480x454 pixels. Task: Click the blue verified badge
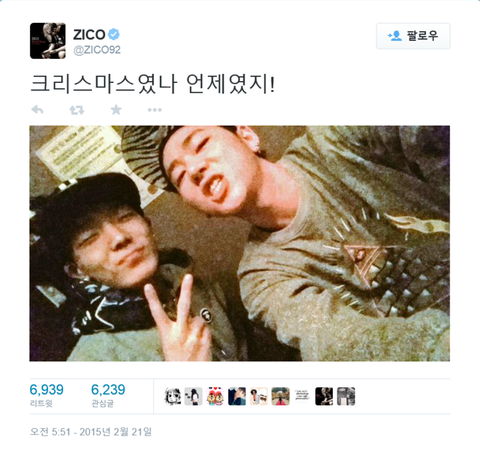coord(114,34)
